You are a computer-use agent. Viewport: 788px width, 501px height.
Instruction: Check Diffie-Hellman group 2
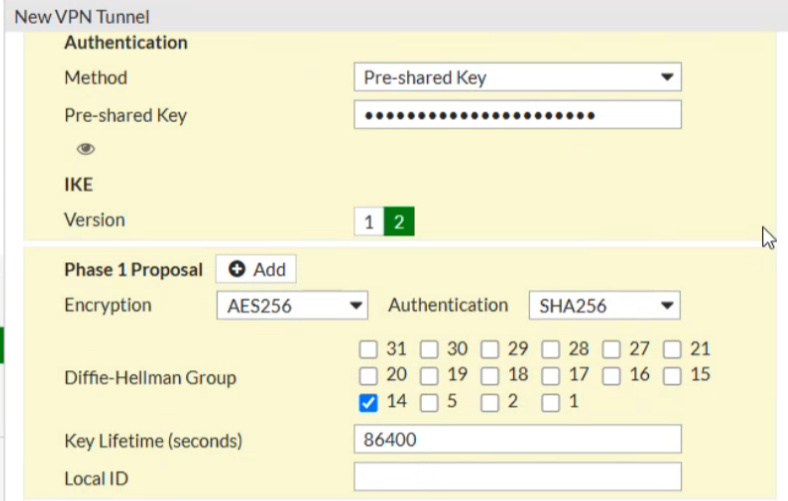[x=490, y=403]
